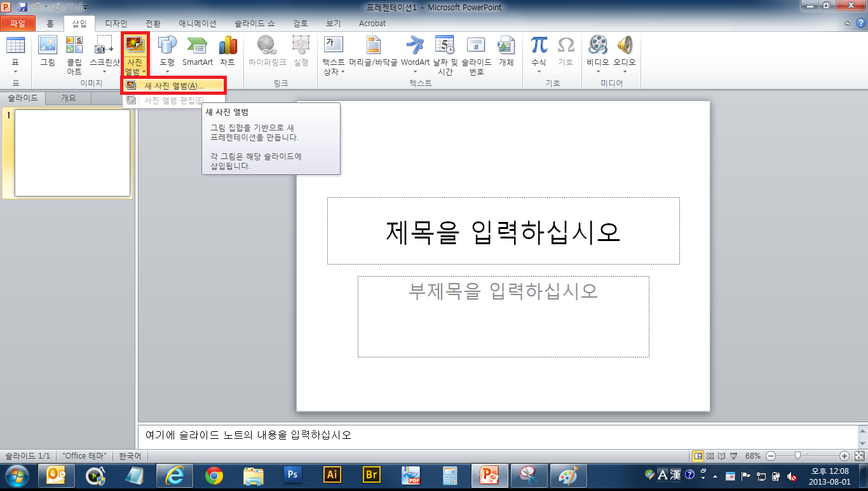The image size is (868, 491).
Task: Switch to Normal view in status bar
Action: [x=698, y=456]
